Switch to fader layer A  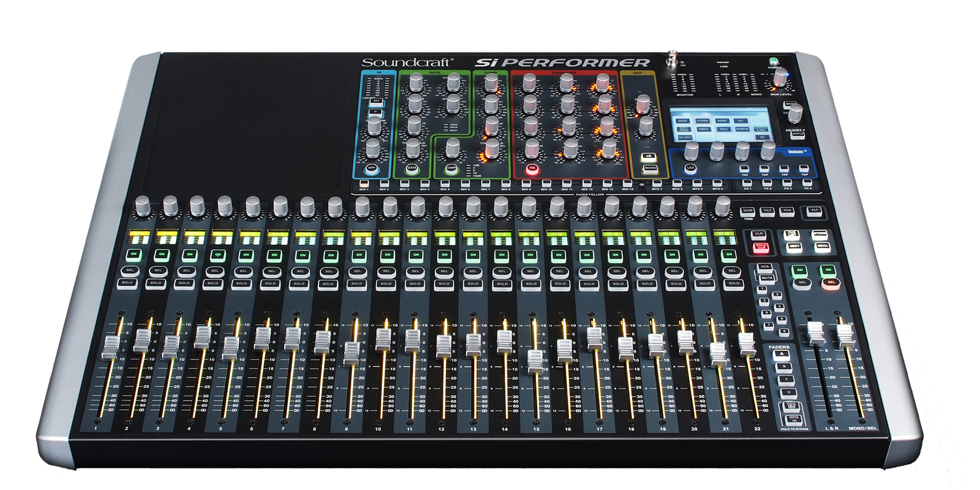(x=781, y=355)
